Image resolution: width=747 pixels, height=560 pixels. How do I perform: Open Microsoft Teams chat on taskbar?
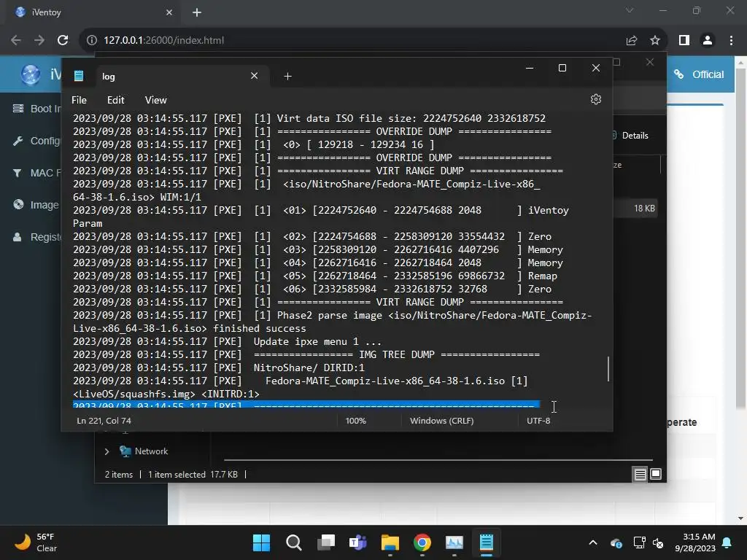click(x=357, y=542)
